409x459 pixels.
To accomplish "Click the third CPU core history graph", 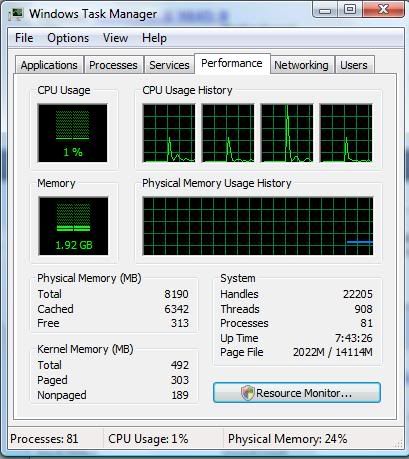I will (287, 133).
